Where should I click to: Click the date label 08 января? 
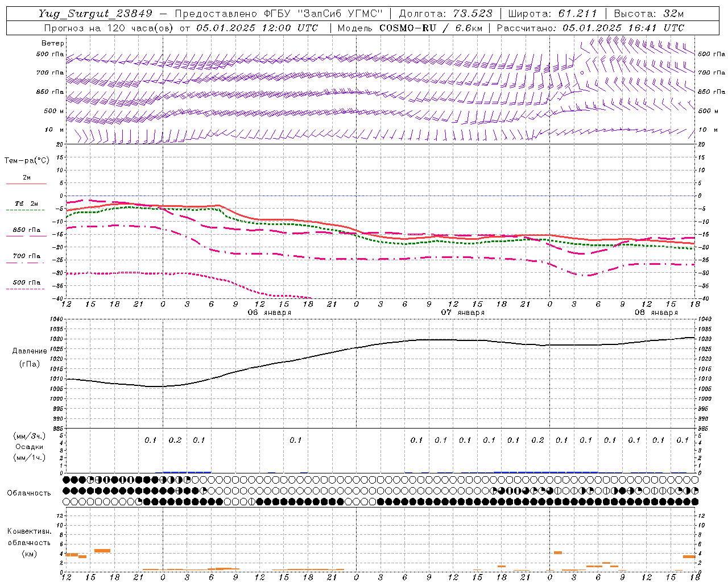656,313
